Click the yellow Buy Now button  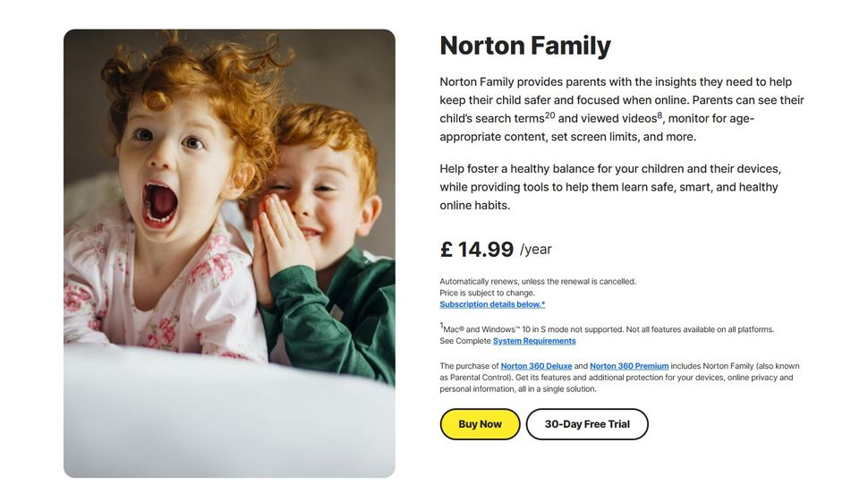480,424
